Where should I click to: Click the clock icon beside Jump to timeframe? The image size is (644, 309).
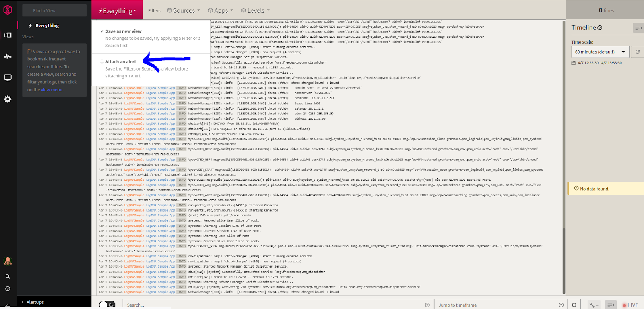pyautogui.click(x=574, y=305)
